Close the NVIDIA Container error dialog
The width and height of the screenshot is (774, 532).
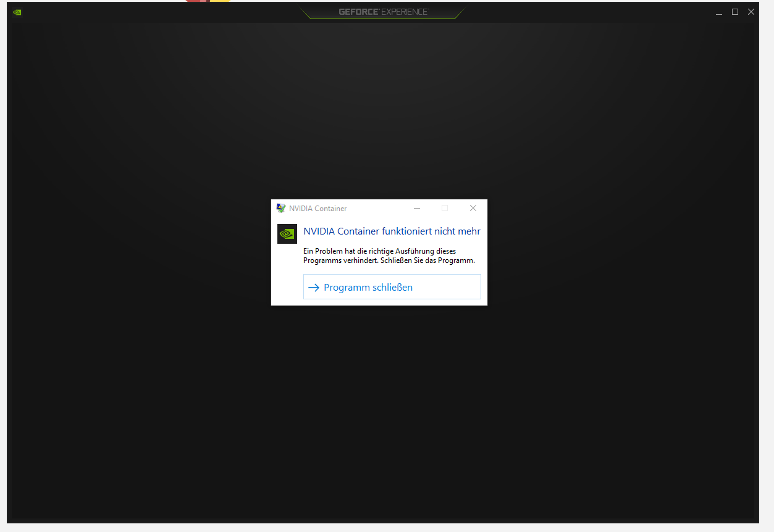point(473,208)
